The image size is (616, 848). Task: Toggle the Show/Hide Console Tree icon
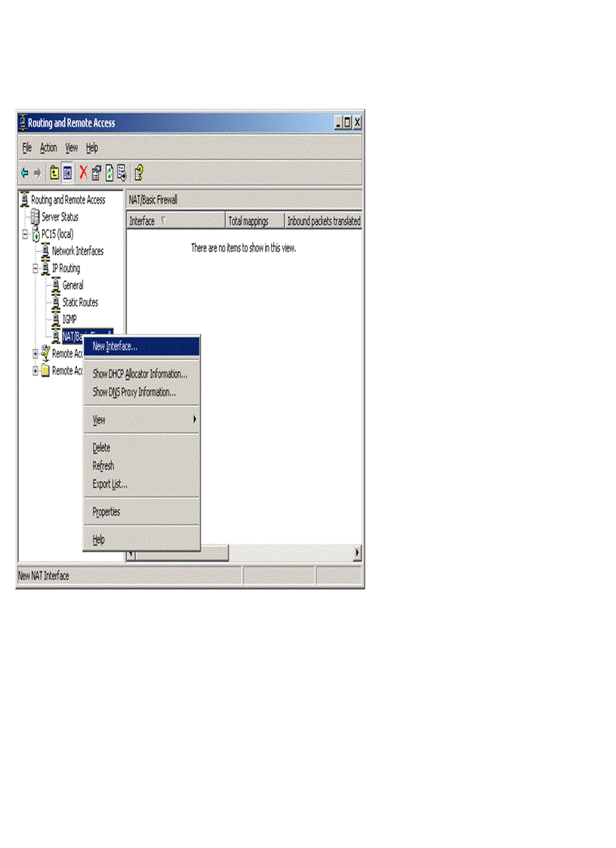(67, 173)
